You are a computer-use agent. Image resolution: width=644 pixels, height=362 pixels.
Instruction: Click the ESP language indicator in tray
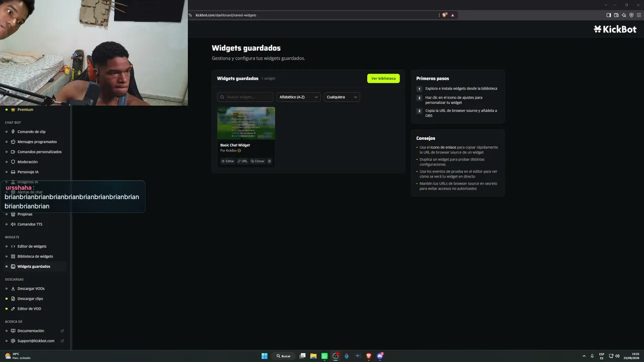coord(602,356)
